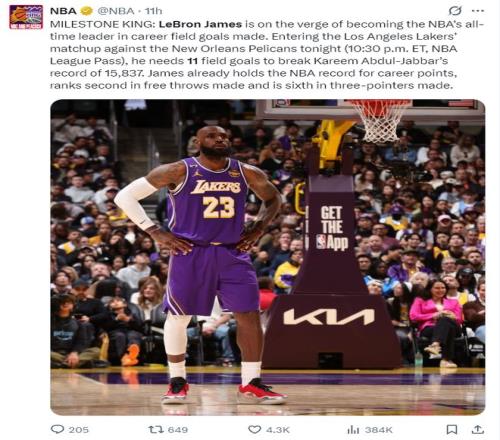The width and height of the screenshot is (500, 440).
Task: Open the 11h timestamp permalink
Action: point(154,11)
